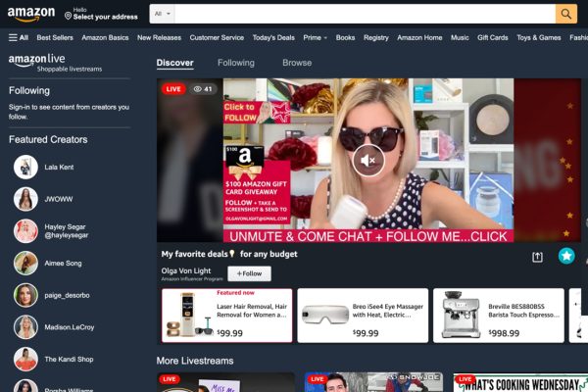Click the LIVE badge on main video
Image resolution: width=588 pixels, height=392 pixels.
pos(173,89)
